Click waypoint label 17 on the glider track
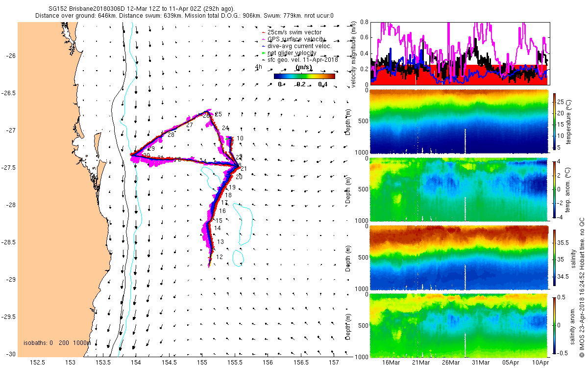588x368 pixels. [x=225, y=203]
